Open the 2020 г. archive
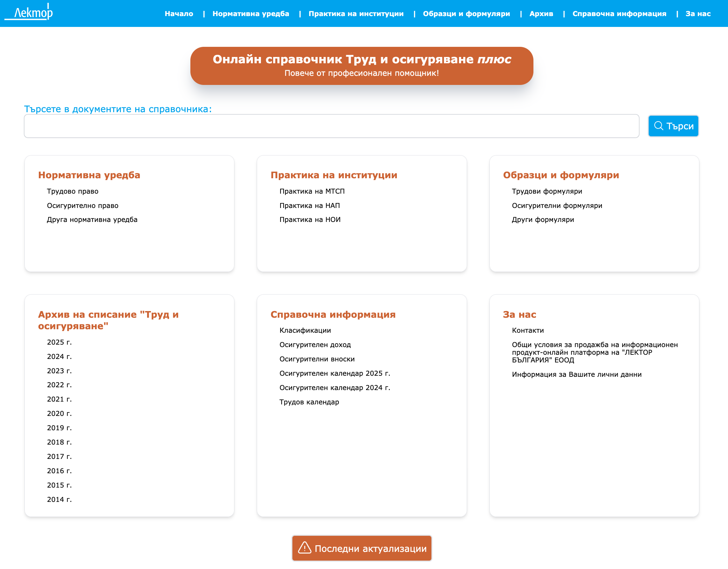This screenshot has width=728, height=569. tap(59, 413)
